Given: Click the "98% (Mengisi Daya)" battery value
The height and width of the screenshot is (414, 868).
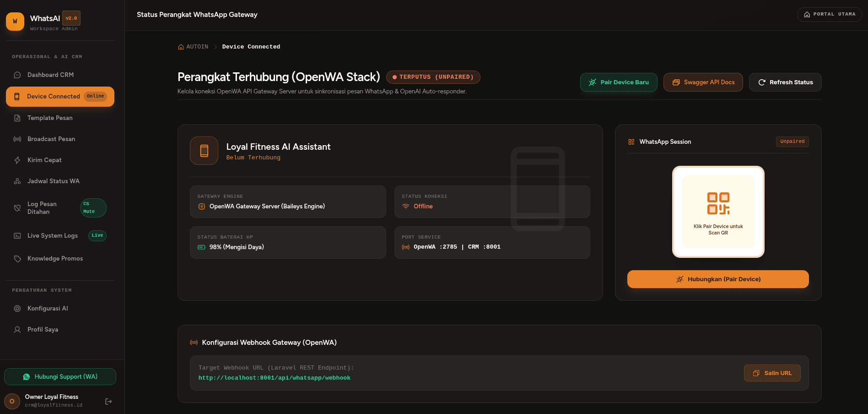Looking at the screenshot, I should pyautogui.click(x=237, y=247).
